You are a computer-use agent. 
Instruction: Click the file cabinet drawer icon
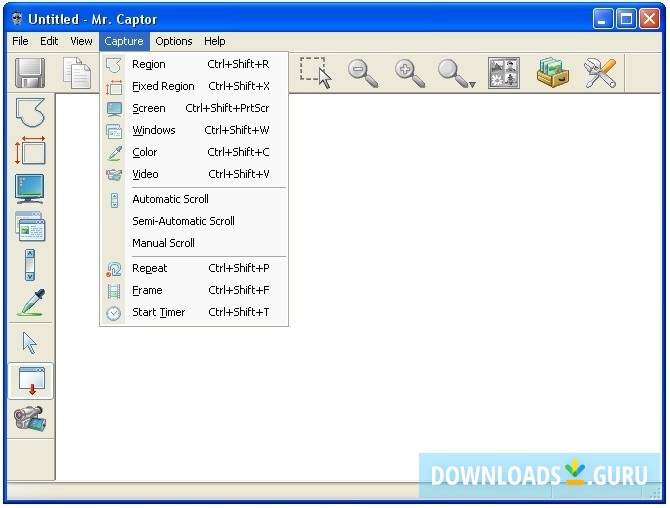[x=552, y=73]
